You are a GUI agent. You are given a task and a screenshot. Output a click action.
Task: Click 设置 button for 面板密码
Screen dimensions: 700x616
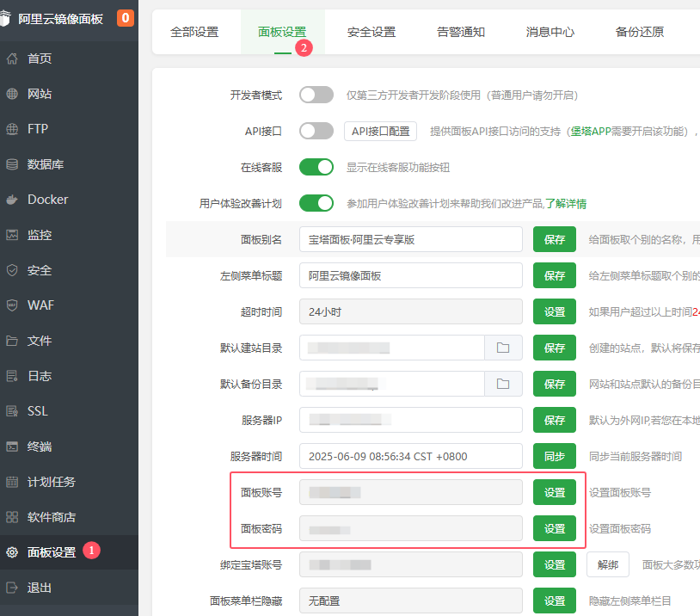(555, 528)
